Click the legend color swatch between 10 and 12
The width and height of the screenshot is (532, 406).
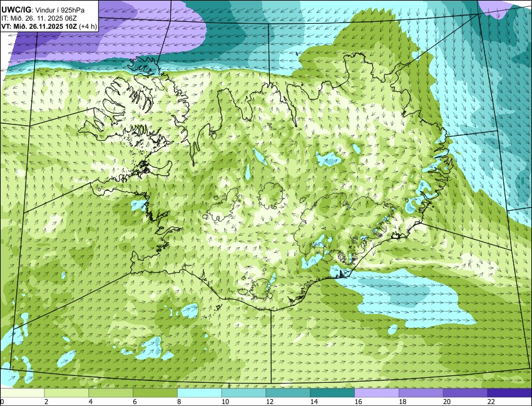[x=243, y=393]
